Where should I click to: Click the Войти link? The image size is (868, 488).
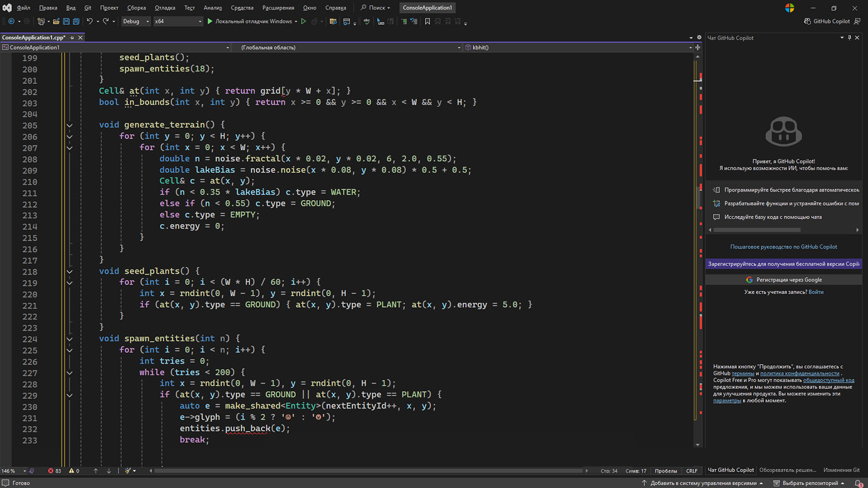click(816, 292)
